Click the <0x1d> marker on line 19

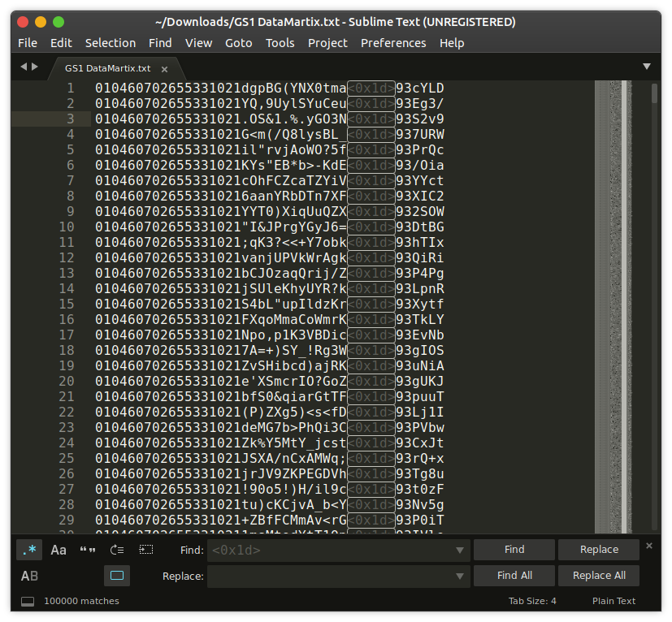(x=371, y=366)
